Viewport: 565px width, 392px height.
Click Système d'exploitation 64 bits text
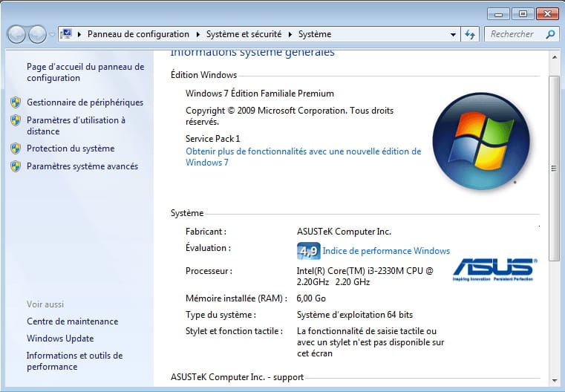(355, 315)
